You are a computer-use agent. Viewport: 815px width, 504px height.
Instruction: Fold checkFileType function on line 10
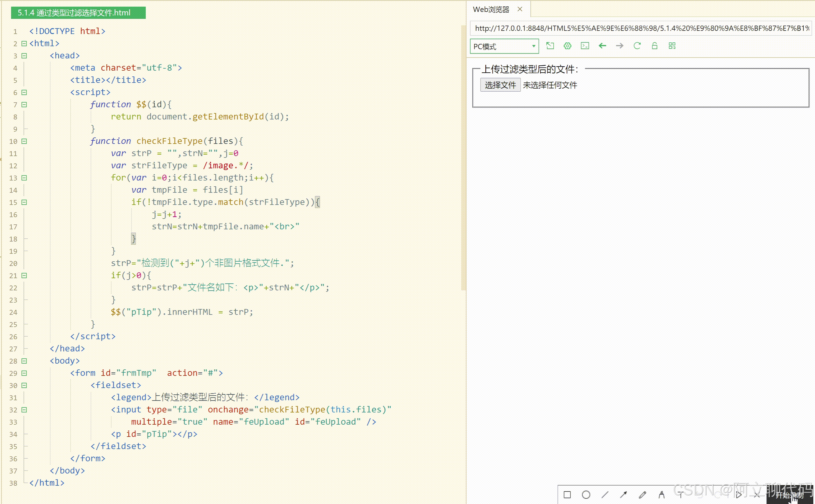[x=24, y=141]
